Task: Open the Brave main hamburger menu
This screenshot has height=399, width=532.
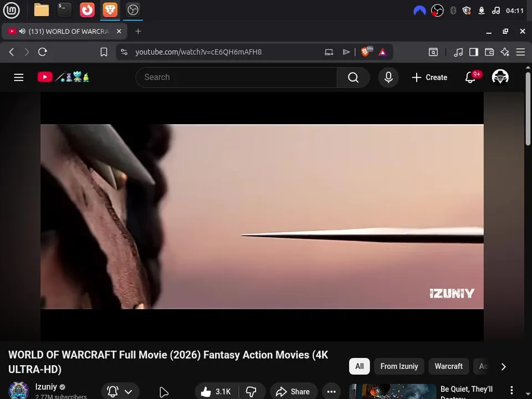Action: (520, 52)
